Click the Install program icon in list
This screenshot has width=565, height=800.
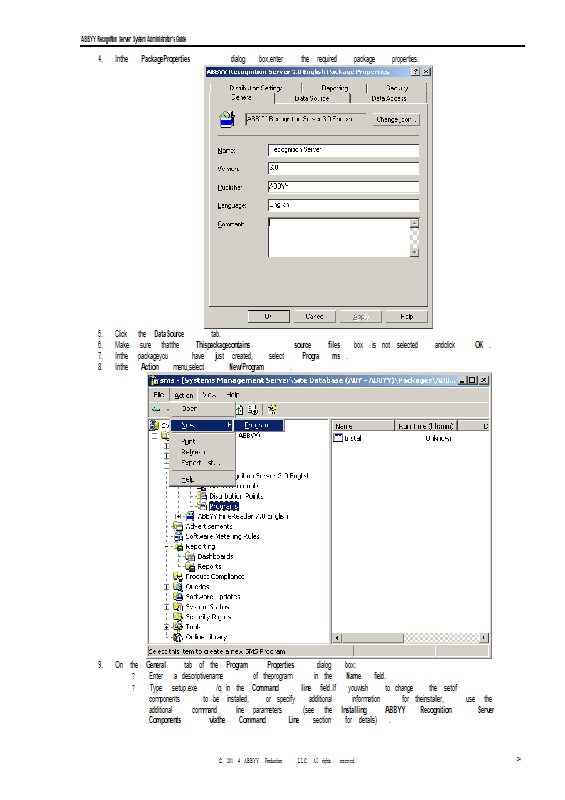click(x=338, y=438)
